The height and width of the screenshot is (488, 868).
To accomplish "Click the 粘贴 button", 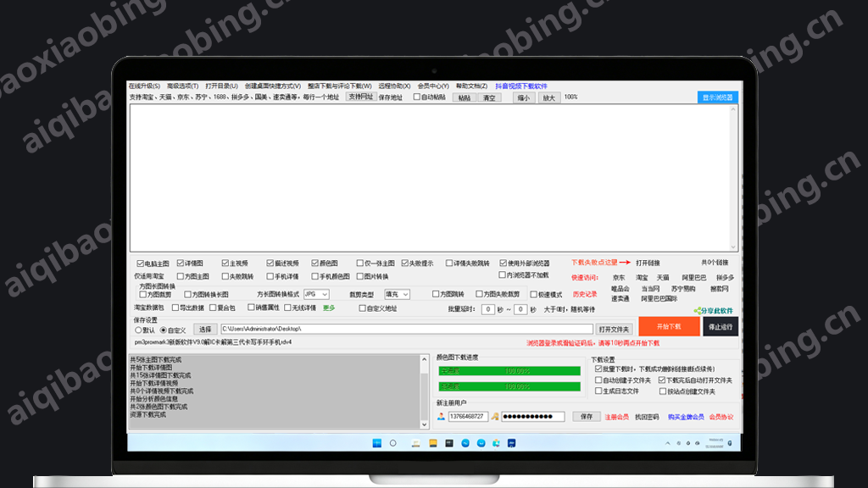I will pos(465,98).
